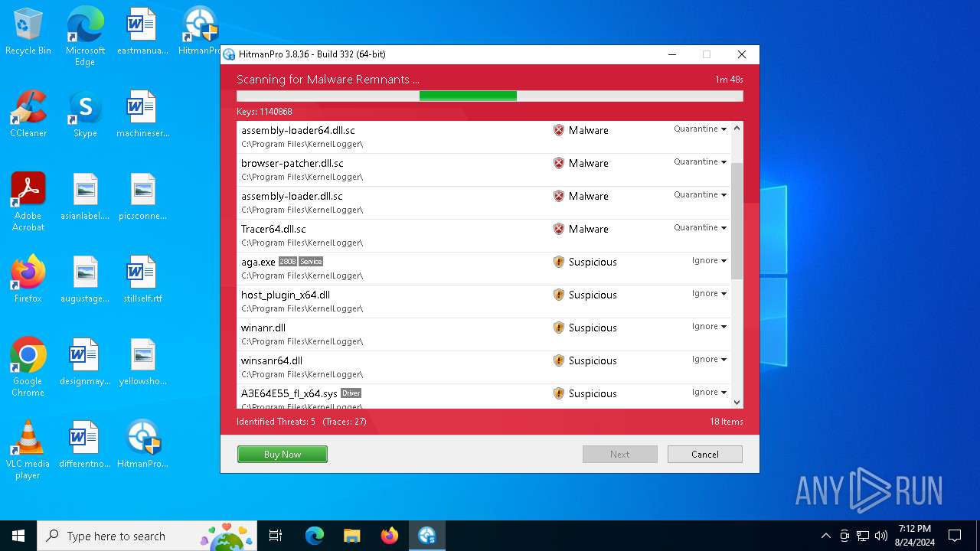Open the Quarantine dropdown for assembly-loader64.dll.sc
Viewport: 980px width, 551px height.
700,129
